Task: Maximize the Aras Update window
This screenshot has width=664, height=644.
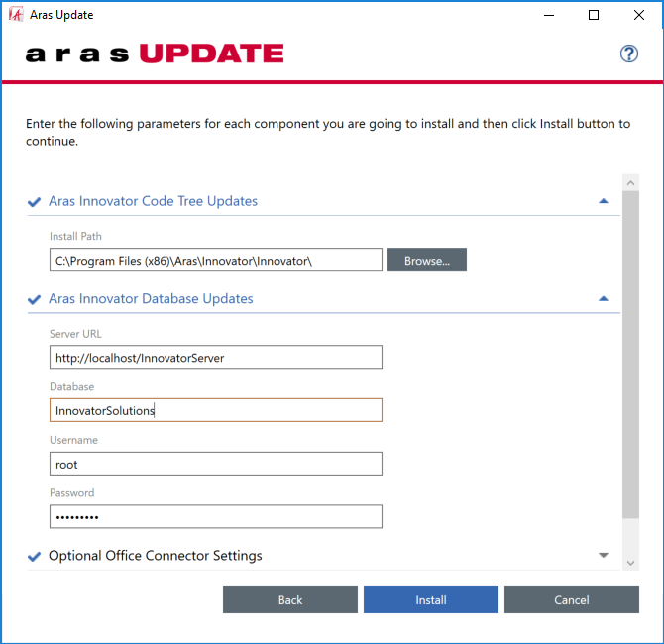Action: pyautogui.click(x=593, y=15)
